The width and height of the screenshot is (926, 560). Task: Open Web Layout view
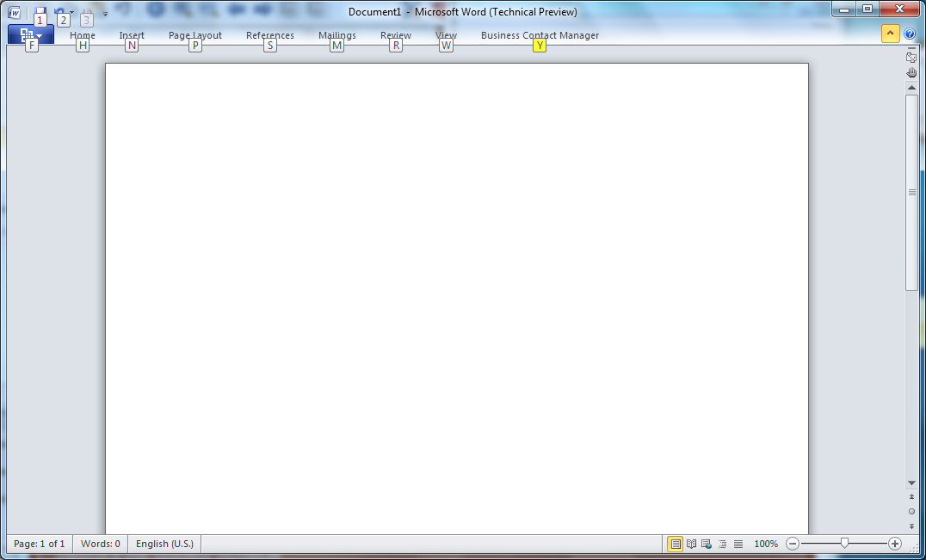(x=706, y=544)
